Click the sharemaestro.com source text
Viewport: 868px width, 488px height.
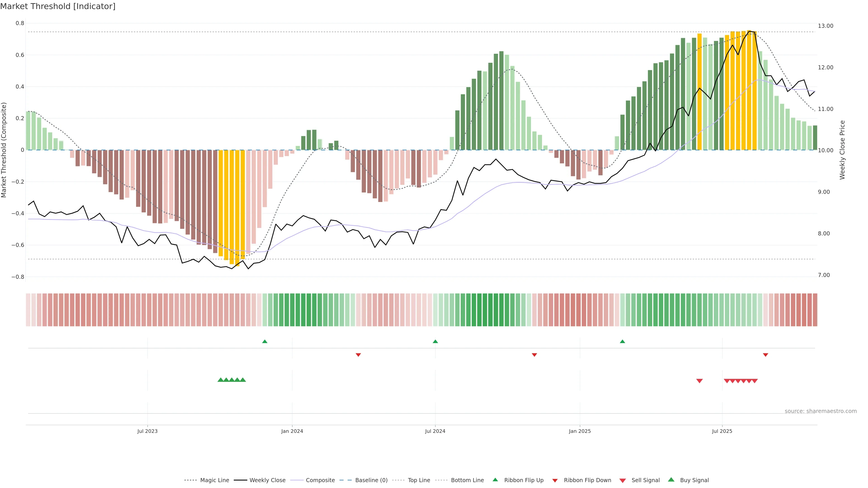[x=821, y=411]
